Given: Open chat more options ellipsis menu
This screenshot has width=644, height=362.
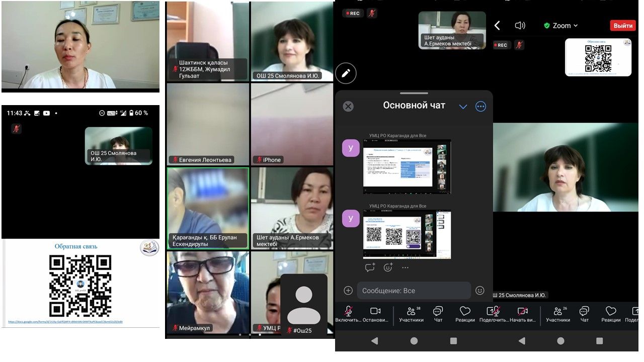Looking at the screenshot, I should pos(480,107).
